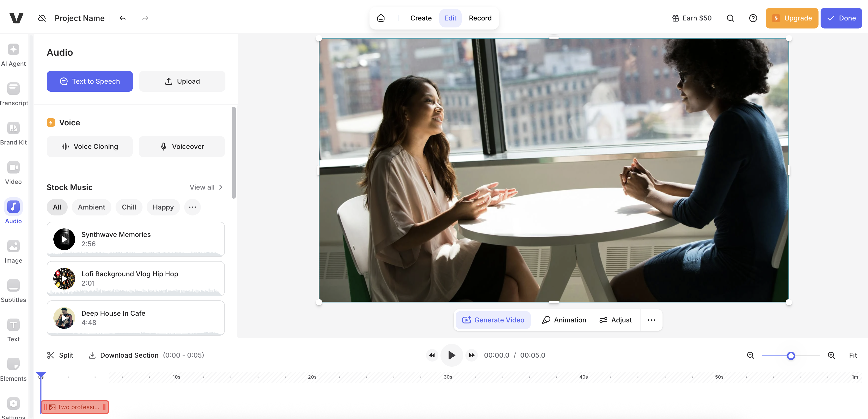Zoom out the timeline with minus magnifier

(750, 355)
